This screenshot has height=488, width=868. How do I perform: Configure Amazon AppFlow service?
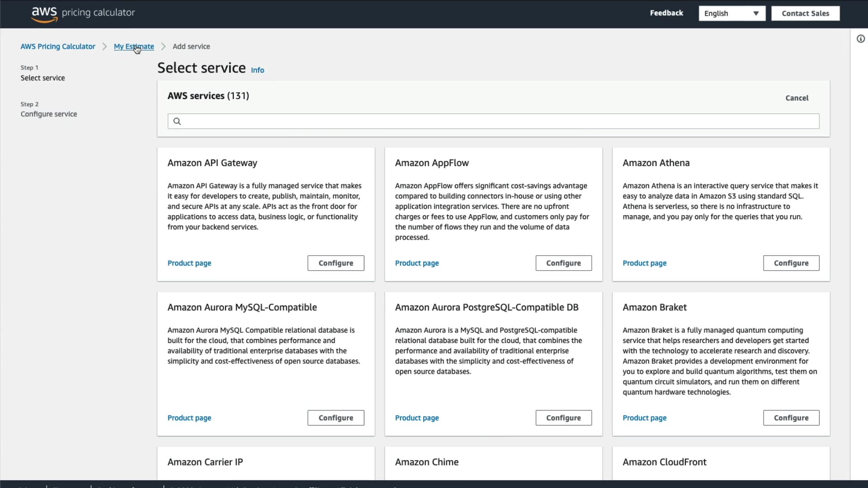click(x=563, y=263)
